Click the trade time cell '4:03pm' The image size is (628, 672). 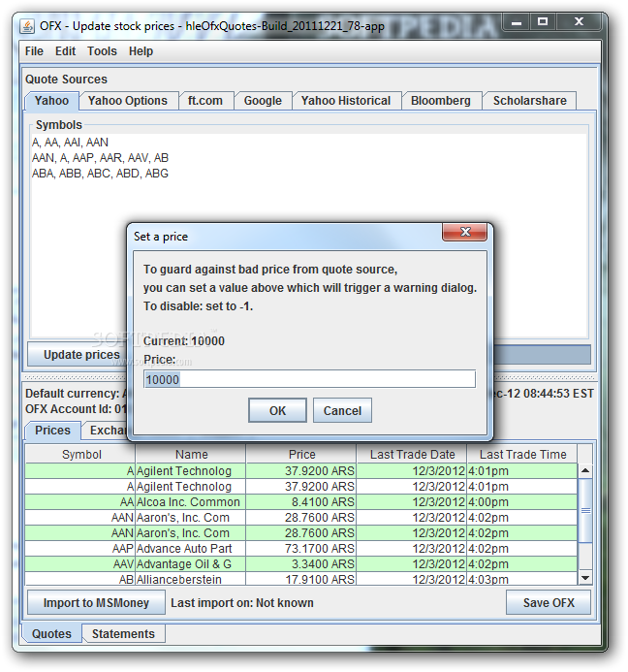[522, 580]
